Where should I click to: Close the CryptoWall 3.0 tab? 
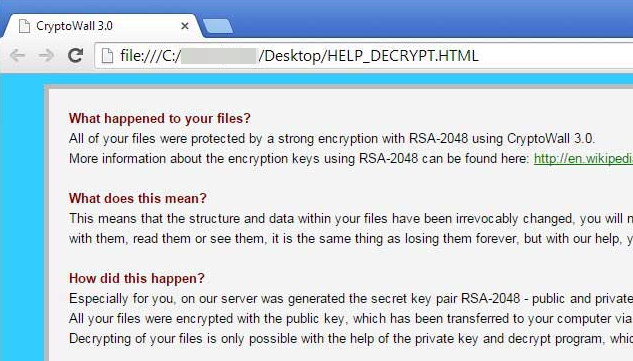pos(185,26)
